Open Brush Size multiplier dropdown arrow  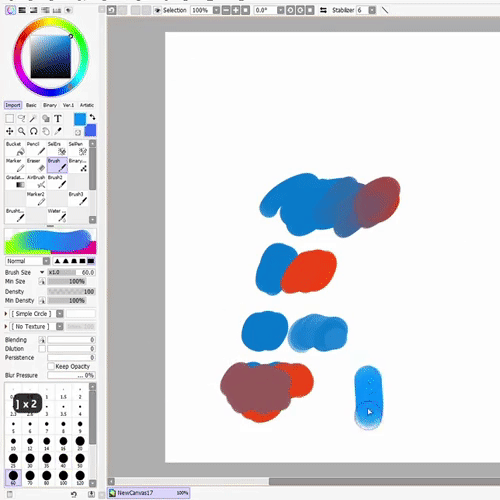coord(42,272)
